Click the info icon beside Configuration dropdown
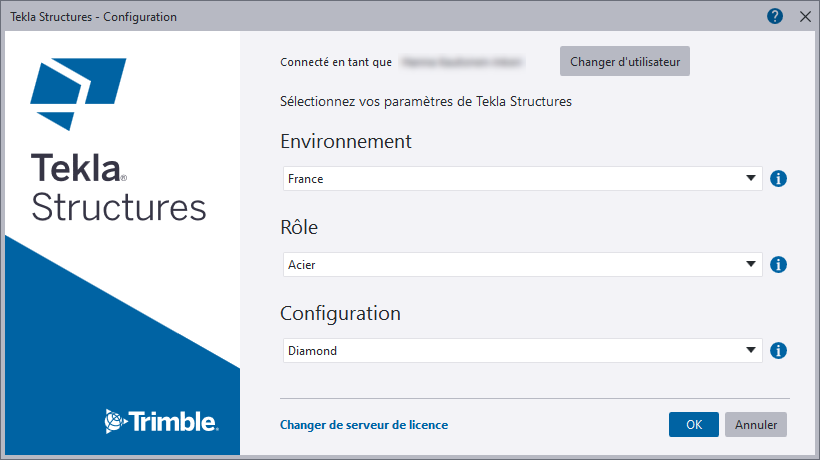 pyautogui.click(x=779, y=351)
